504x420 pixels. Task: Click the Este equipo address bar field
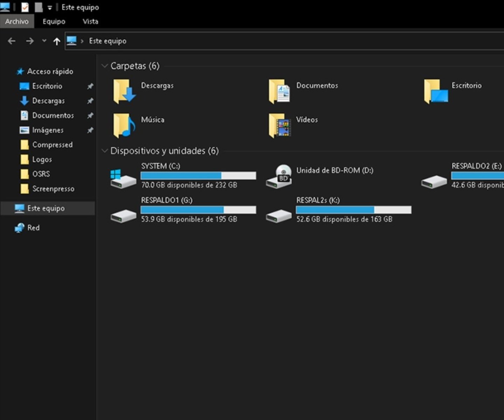pyautogui.click(x=284, y=41)
